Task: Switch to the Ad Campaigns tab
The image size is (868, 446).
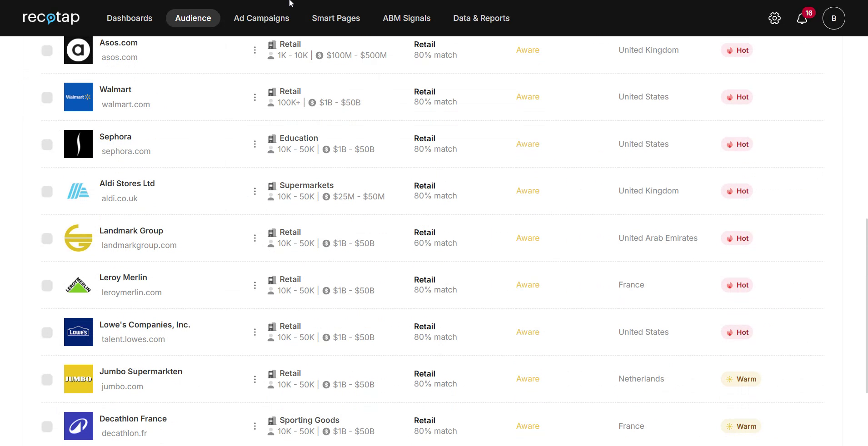Action: tap(261, 18)
